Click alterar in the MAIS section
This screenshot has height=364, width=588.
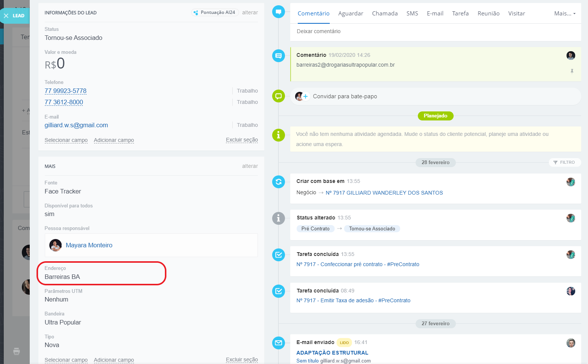pos(250,166)
